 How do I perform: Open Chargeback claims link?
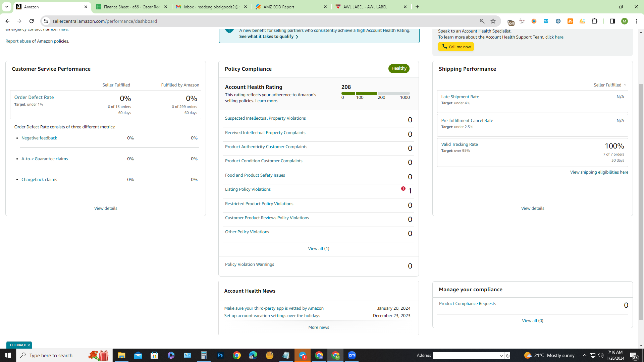[39, 179]
